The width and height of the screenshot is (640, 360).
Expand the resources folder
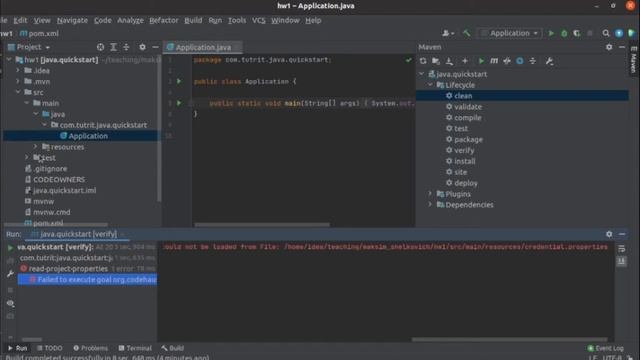(x=36, y=147)
